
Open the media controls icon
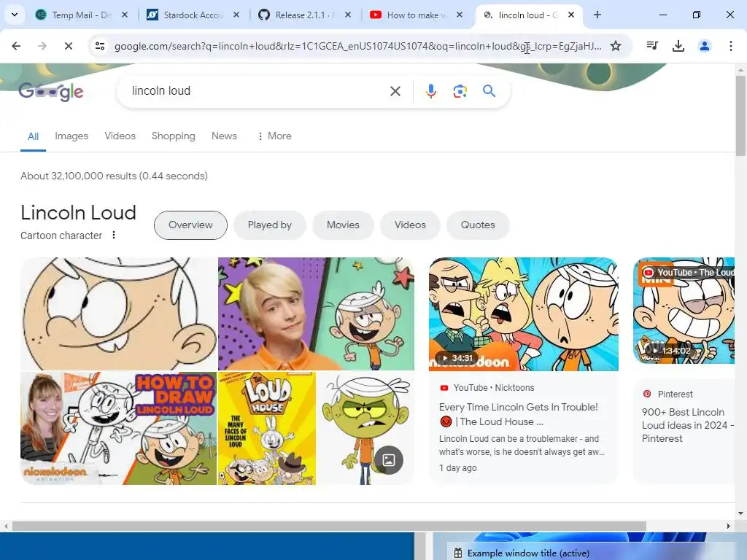(652, 46)
